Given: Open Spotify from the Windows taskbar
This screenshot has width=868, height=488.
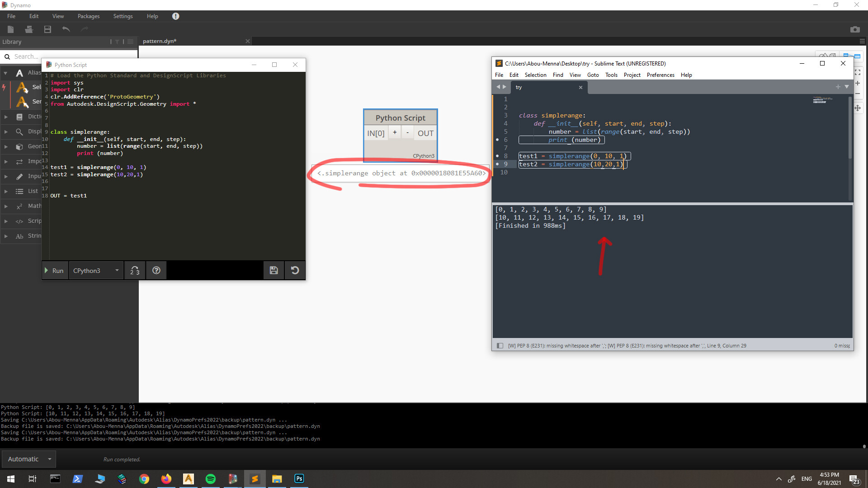Looking at the screenshot, I should point(211,479).
